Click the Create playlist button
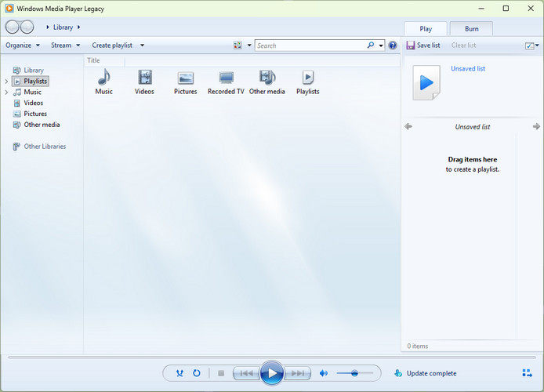 coord(112,45)
